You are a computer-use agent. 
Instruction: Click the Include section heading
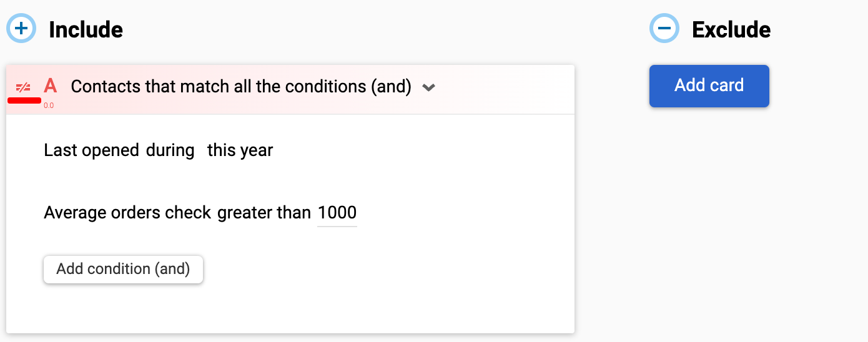[x=86, y=29]
